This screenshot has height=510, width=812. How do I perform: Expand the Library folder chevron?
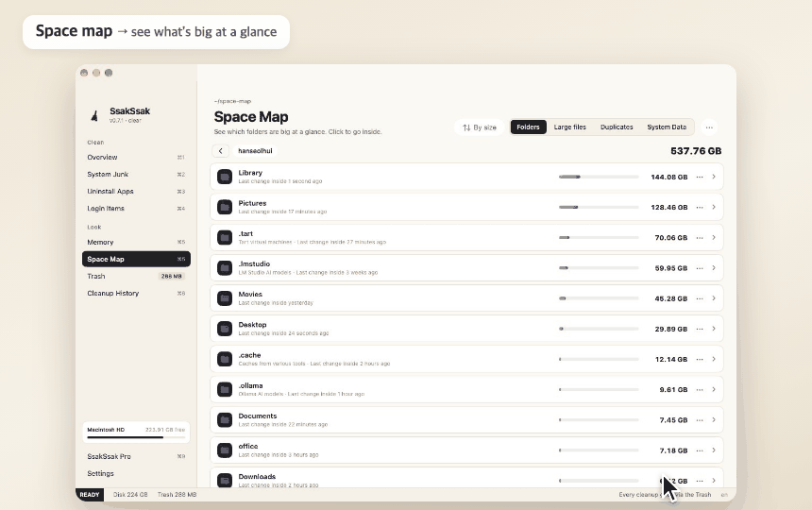click(x=714, y=177)
